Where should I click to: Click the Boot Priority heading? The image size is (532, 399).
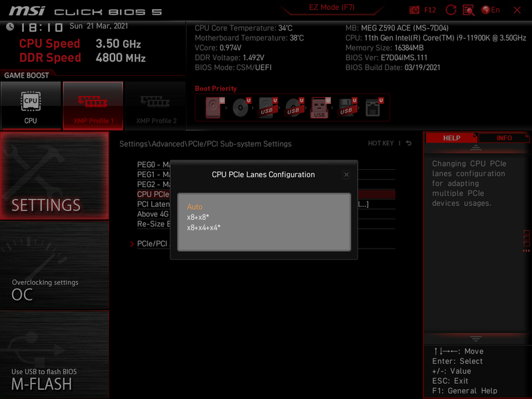point(216,89)
